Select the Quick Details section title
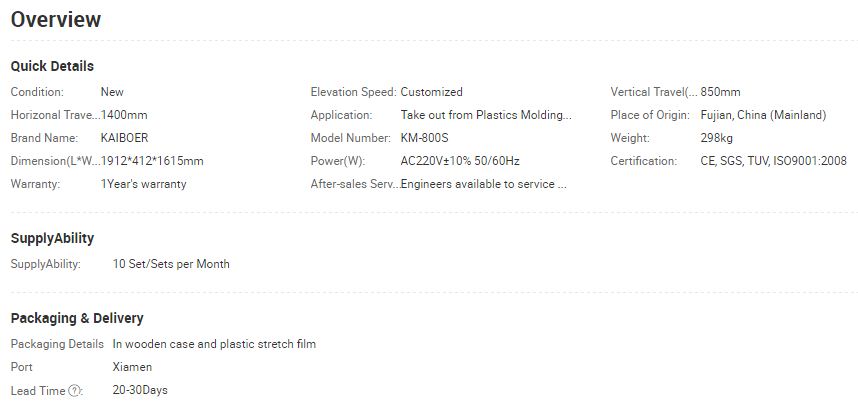This screenshot has height=418, width=858. click(x=52, y=66)
